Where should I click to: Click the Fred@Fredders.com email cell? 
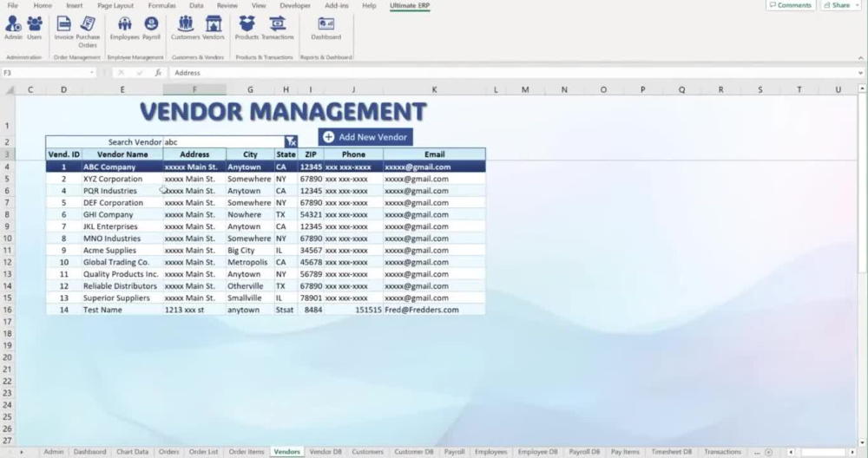pyautogui.click(x=434, y=310)
